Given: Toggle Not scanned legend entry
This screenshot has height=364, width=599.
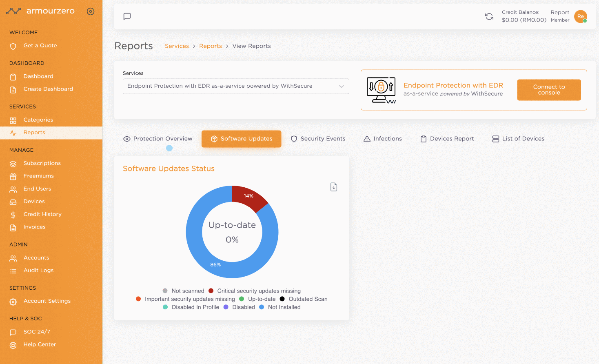Looking at the screenshot, I should click(184, 291).
